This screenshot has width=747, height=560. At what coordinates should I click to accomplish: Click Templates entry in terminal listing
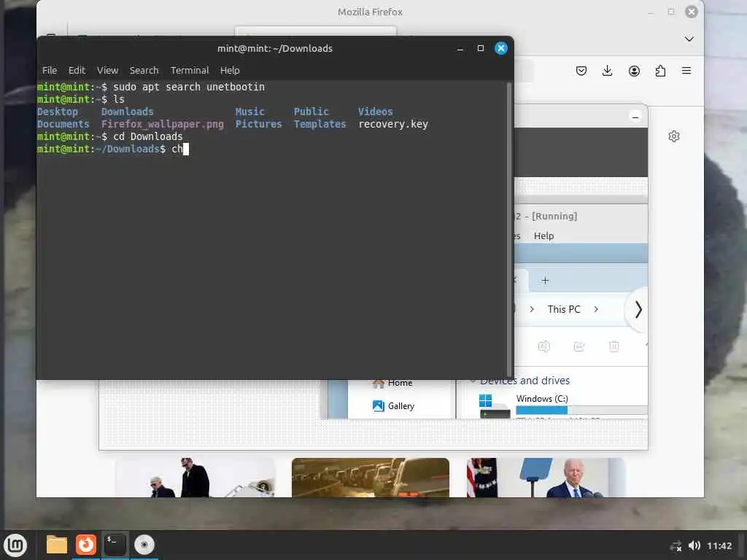coord(320,124)
